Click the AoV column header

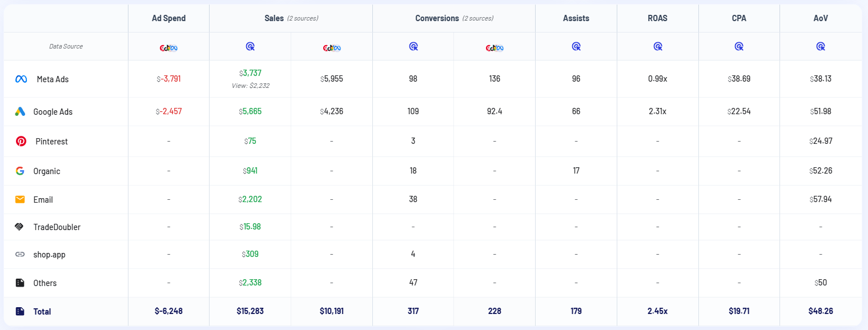[821, 18]
